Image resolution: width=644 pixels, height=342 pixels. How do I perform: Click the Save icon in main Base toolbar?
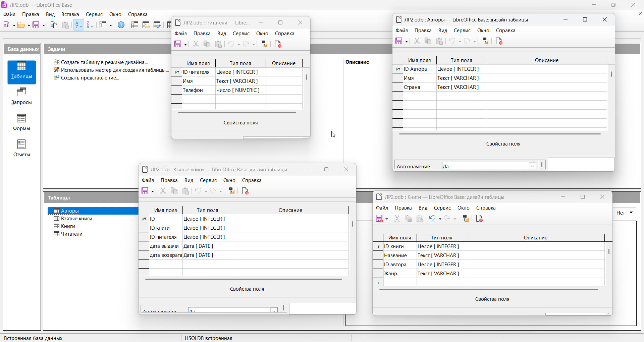pyautogui.click(x=36, y=25)
